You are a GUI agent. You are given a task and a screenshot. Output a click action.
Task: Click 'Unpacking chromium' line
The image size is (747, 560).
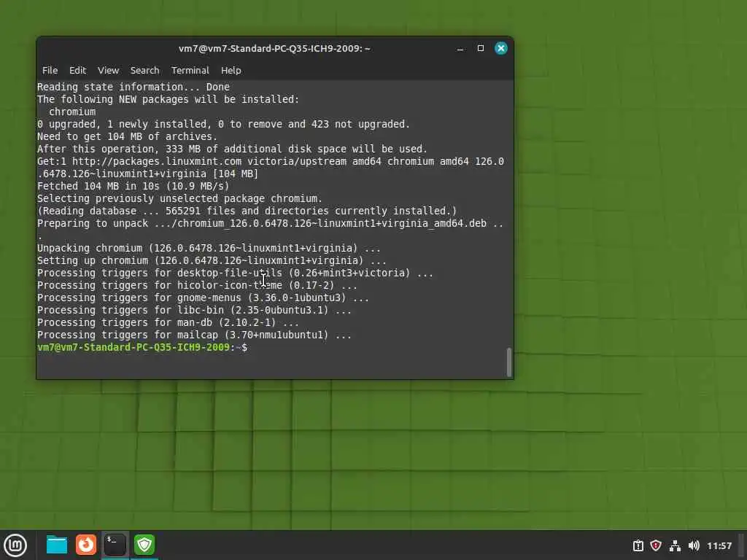coord(209,248)
